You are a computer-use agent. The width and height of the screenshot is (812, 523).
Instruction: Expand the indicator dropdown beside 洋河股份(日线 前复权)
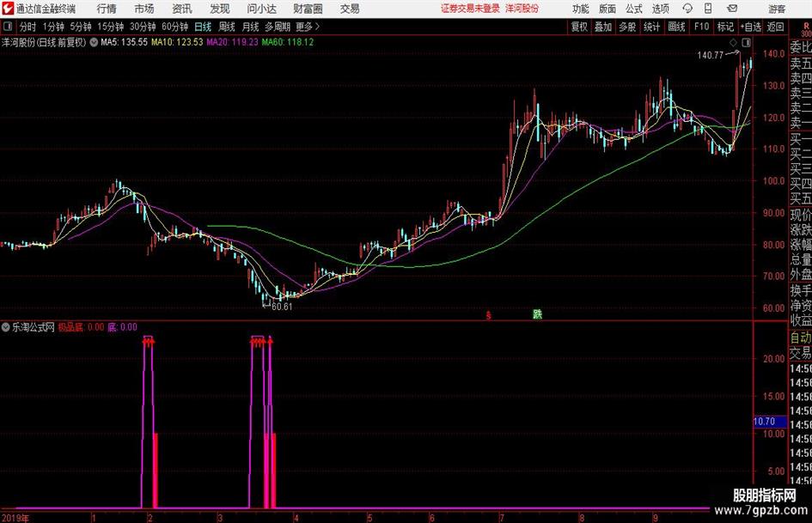point(94,42)
